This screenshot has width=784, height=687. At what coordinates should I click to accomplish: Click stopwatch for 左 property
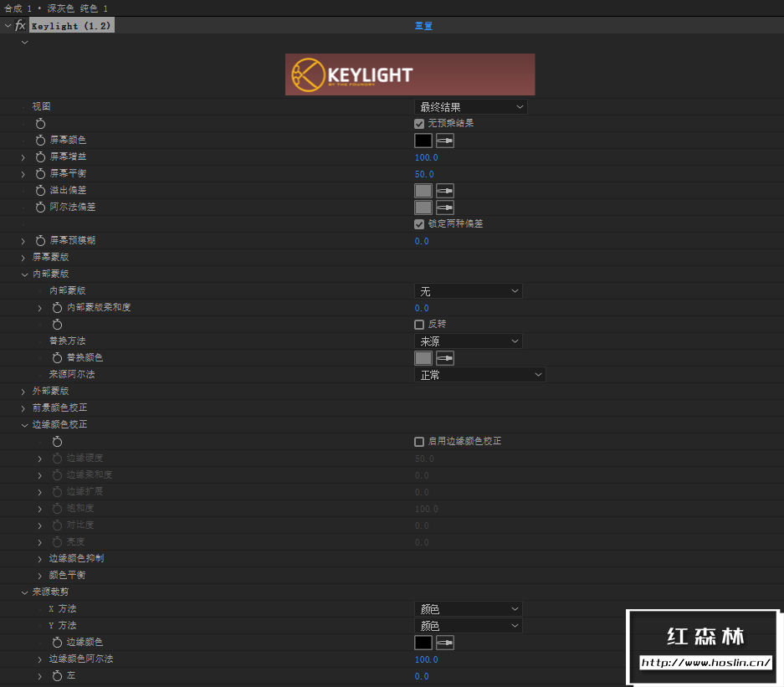point(58,676)
